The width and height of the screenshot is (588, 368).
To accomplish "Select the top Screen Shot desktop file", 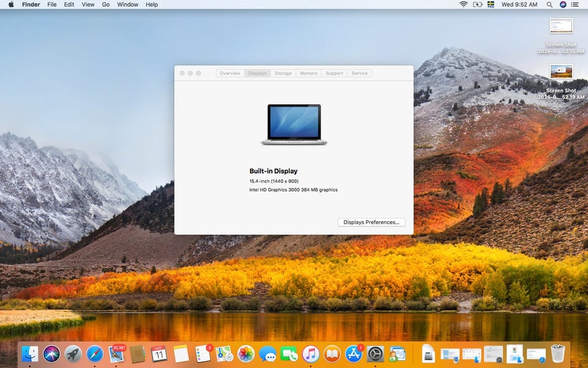I will (560, 26).
